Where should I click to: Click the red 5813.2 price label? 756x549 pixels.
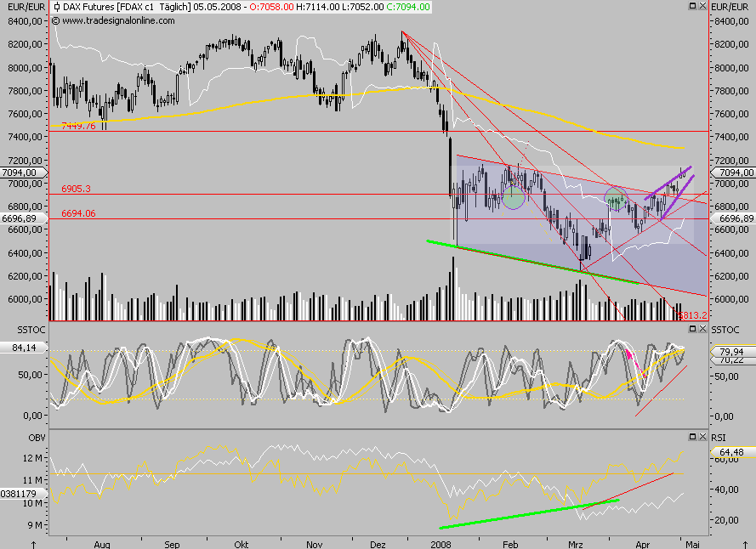click(x=693, y=315)
